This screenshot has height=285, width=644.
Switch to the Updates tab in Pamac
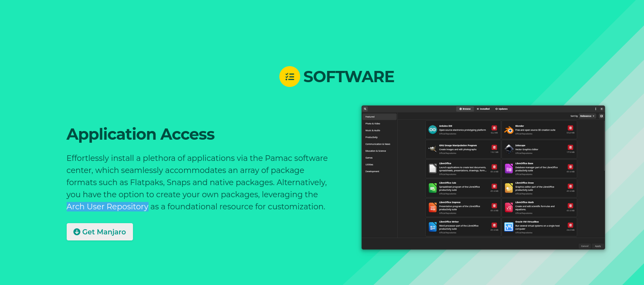(502, 109)
